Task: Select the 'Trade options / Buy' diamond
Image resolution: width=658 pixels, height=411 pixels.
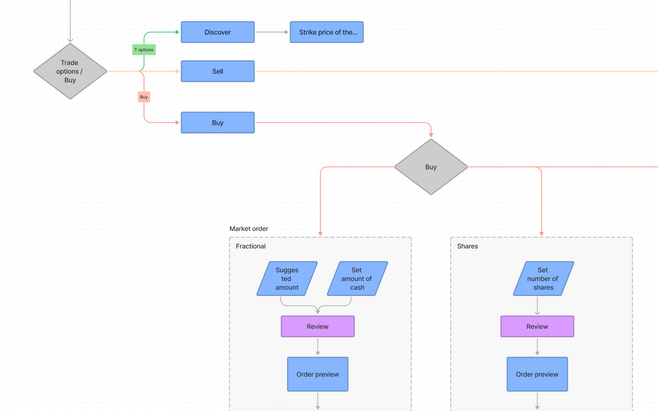Action: [x=70, y=71]
